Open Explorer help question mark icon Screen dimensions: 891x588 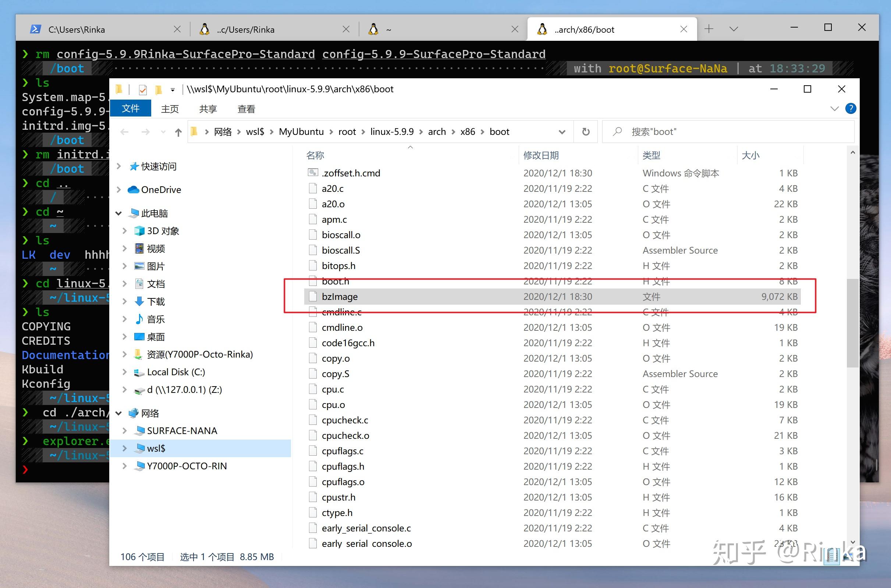[851, 109]
